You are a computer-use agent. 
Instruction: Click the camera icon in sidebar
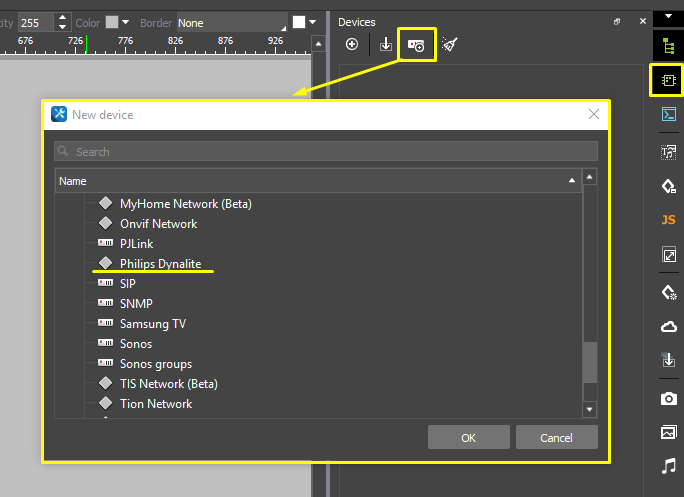pyautogui.click(x=668, y=399)
